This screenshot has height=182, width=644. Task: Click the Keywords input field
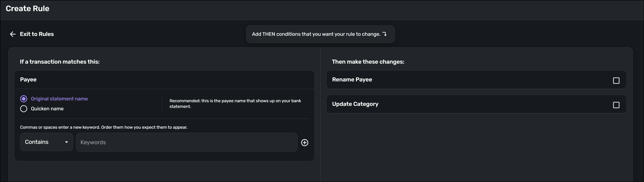point(186,142)
